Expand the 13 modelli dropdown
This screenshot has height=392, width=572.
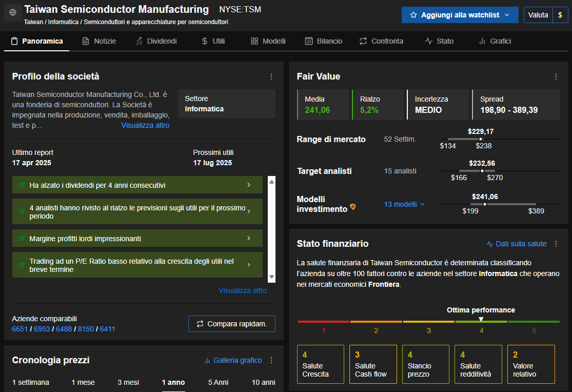(404, 204)
